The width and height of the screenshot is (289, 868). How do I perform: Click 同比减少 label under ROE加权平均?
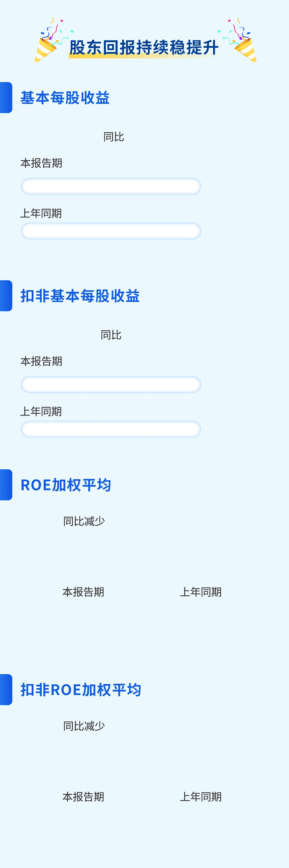point(84,521)
